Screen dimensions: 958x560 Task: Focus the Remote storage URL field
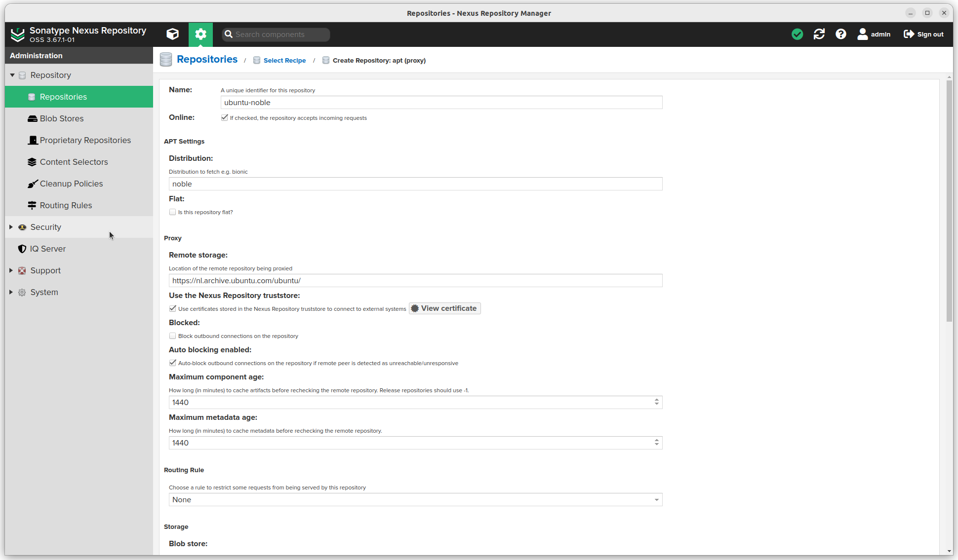click(x=415, y=281)
